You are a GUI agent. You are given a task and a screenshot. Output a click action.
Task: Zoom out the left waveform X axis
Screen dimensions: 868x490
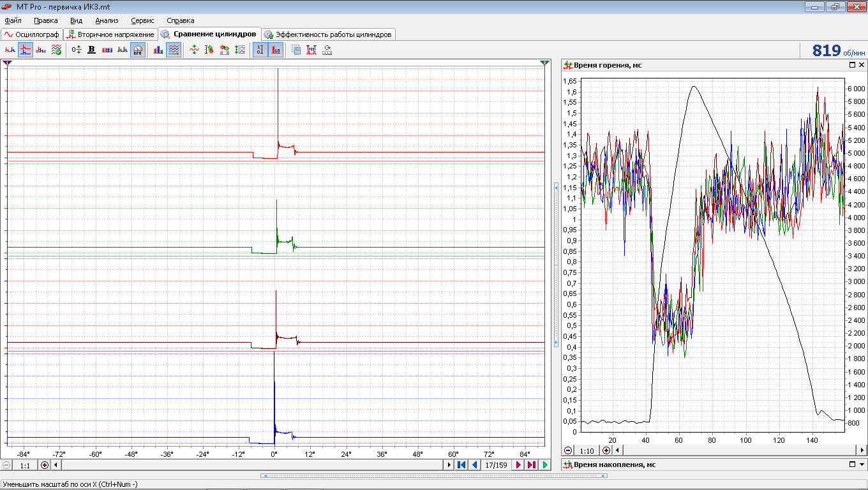coord(6,465)
